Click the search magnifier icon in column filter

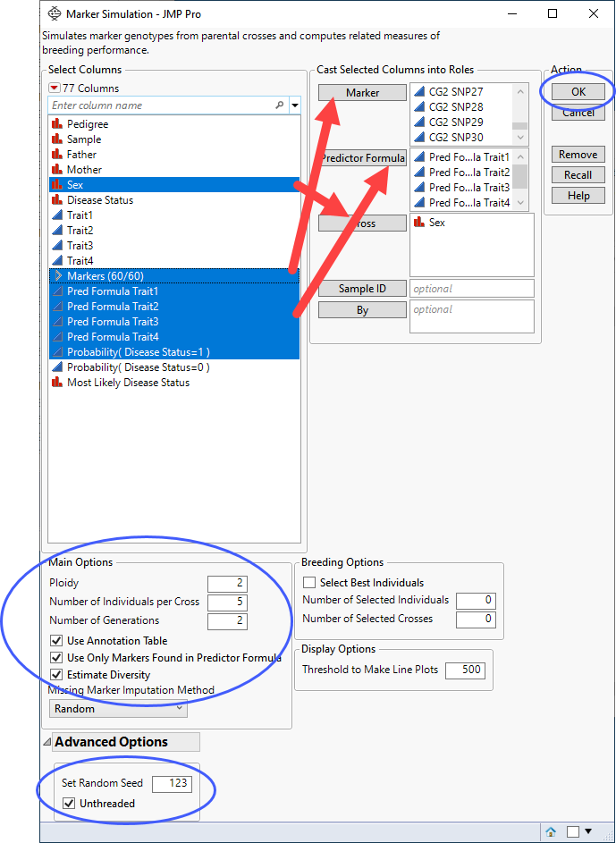coord(280,105)
